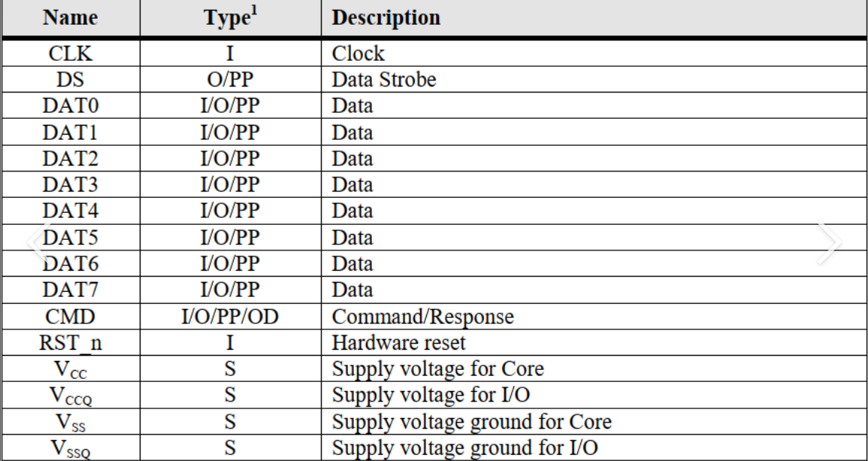Select the CLK name cell
868x461 pixels.
coord(71,53)
